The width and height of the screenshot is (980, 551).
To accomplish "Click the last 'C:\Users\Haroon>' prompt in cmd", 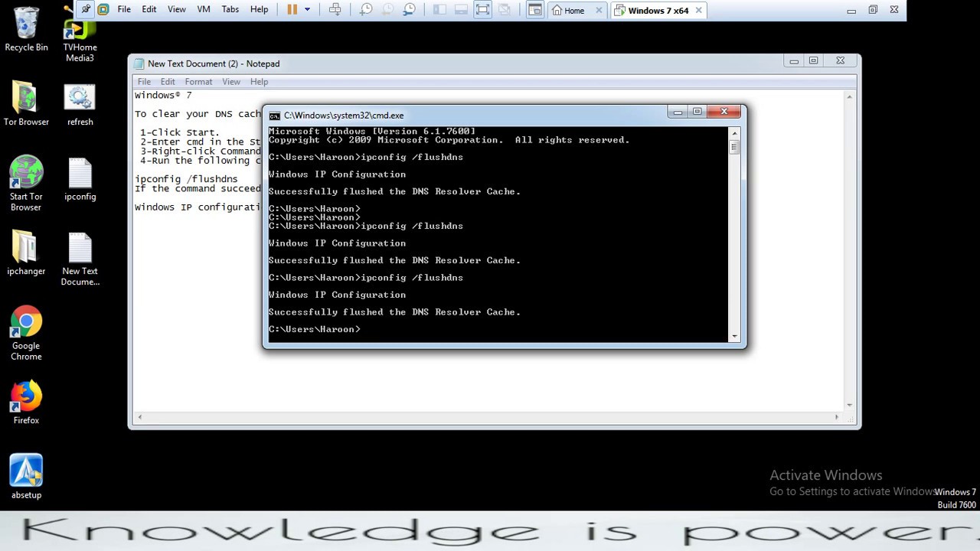I will 314,329.
